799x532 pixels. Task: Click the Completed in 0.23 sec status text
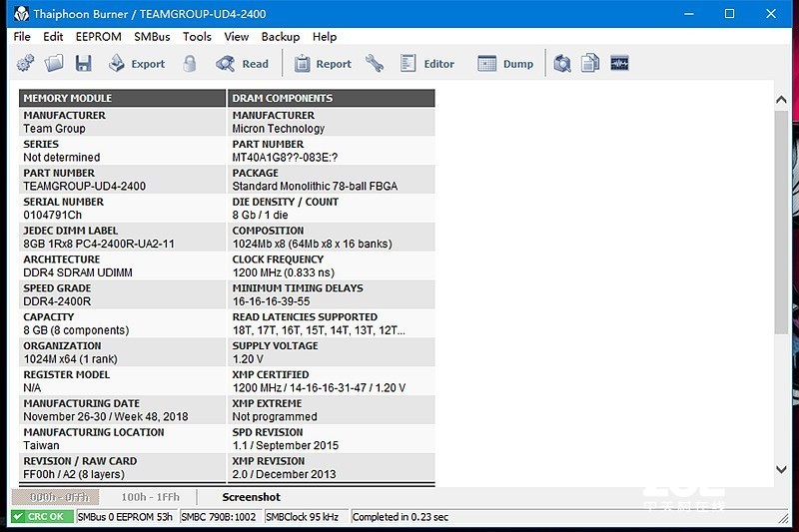(400, 517)
